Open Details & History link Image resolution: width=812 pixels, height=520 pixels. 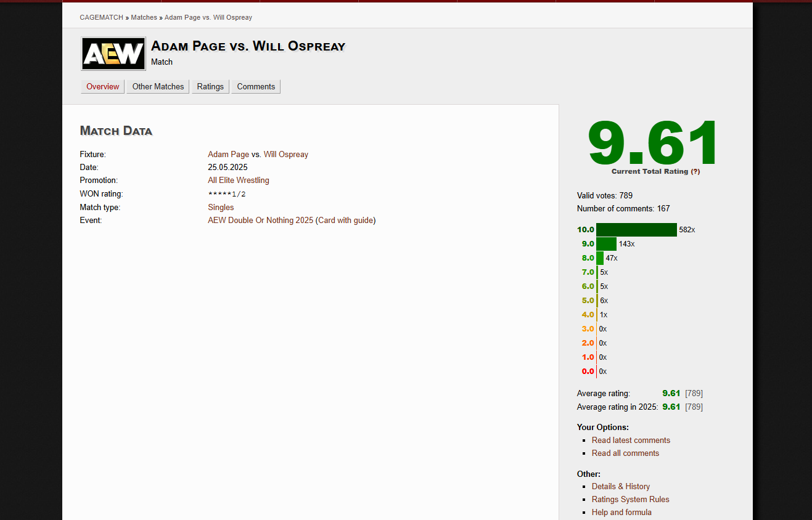[621, 487]
